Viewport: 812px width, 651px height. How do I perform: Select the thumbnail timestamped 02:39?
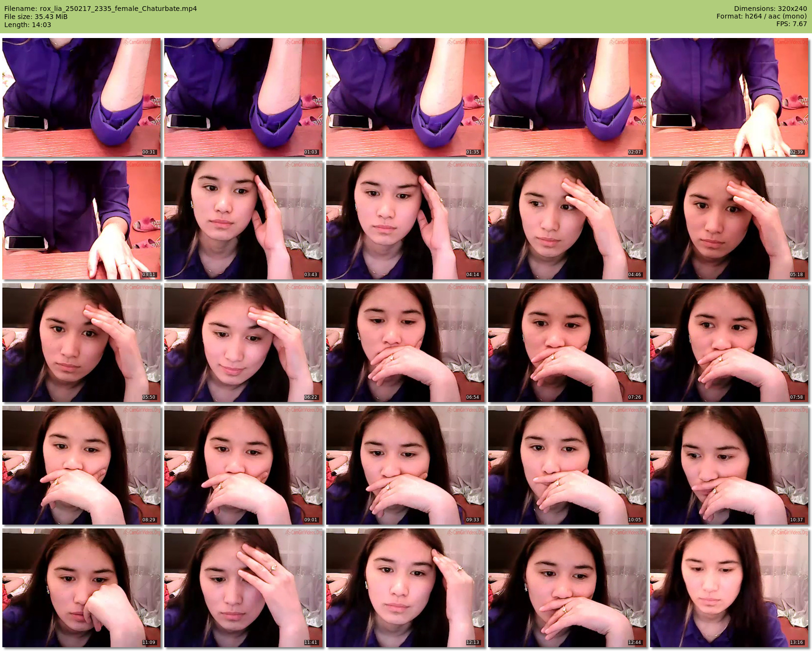point(729,97)
